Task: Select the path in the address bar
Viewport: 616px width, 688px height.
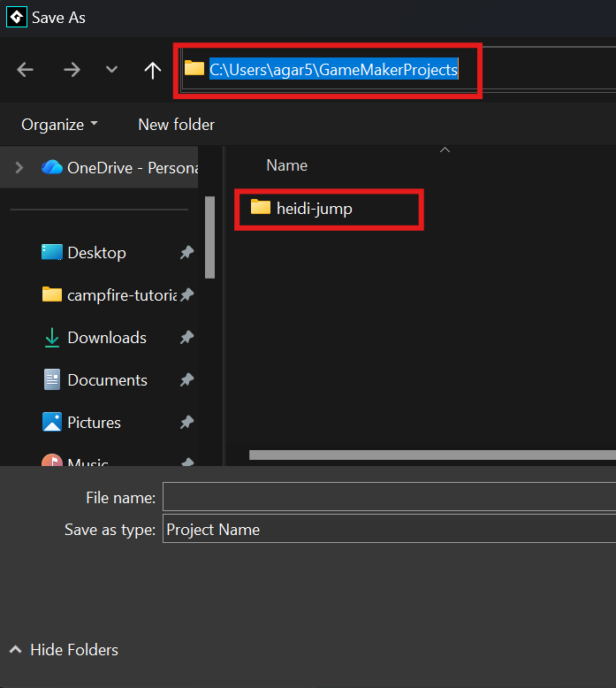Action: point(333,69)
